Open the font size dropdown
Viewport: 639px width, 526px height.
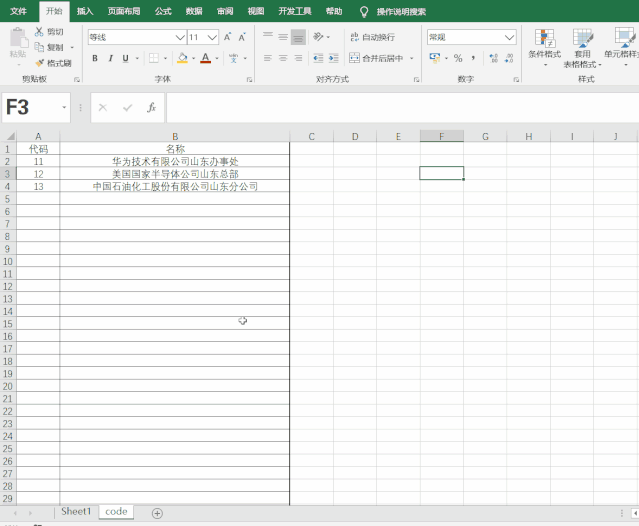coord(212,37)
